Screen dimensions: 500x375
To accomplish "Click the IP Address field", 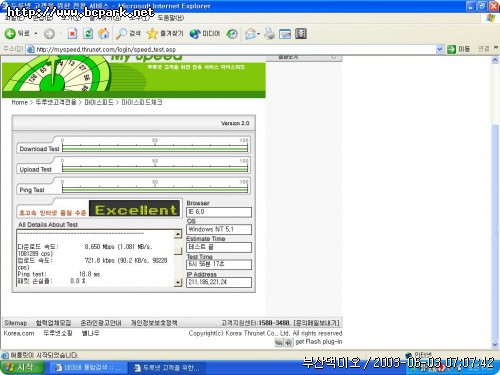I will tap(219, 282).
